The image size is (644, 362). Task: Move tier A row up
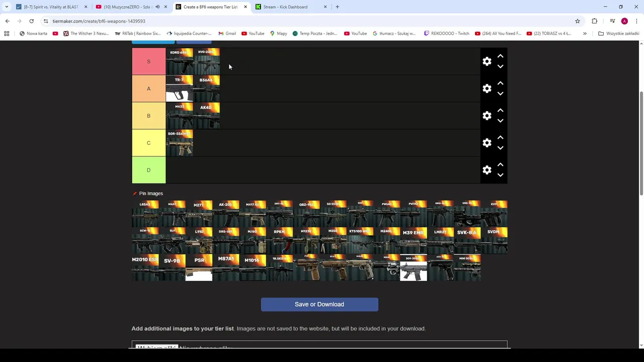point(500,83)
